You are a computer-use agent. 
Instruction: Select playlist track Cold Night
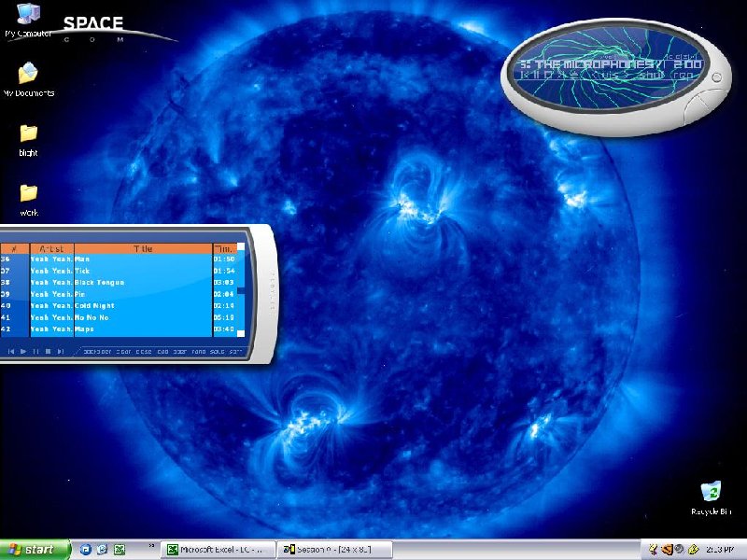pyautogui.click(x=119, y=306)
